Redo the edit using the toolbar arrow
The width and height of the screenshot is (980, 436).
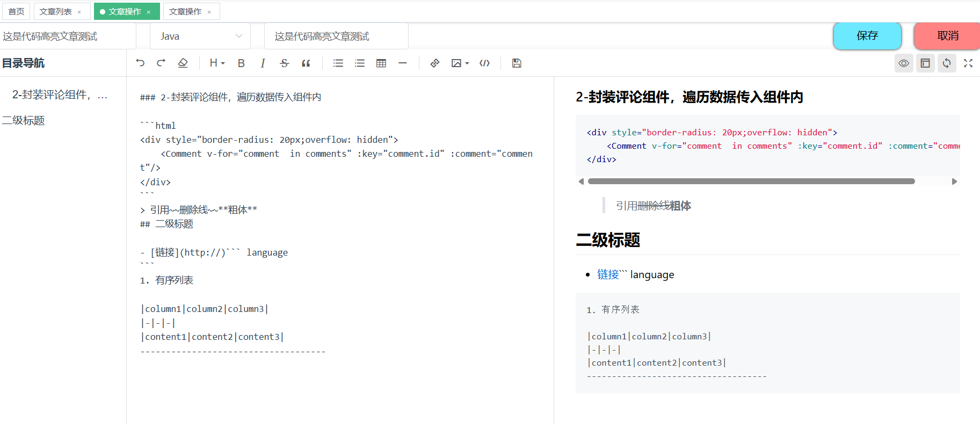tap(161, 63)
